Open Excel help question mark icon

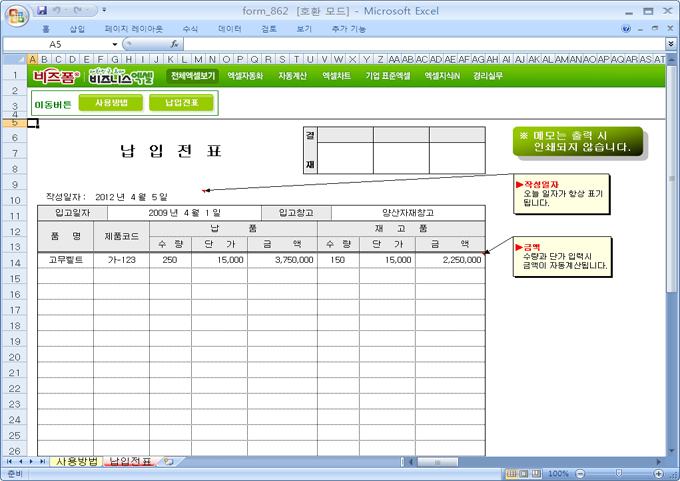coord(626,29)
